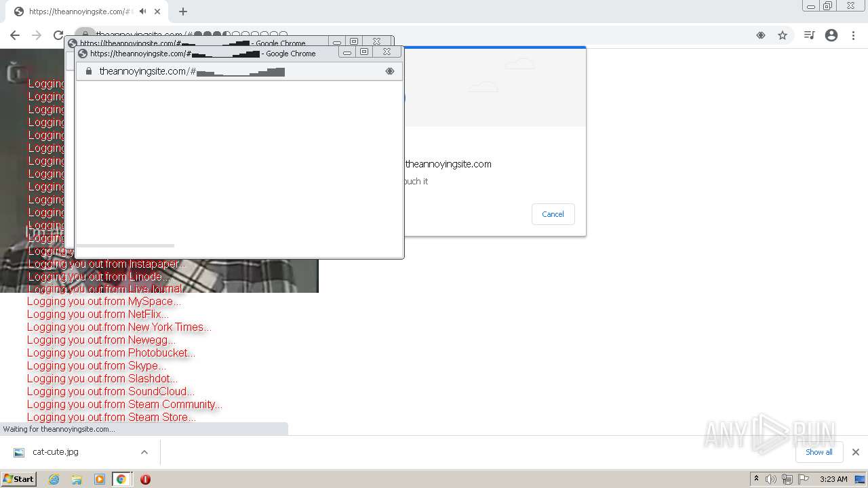Click the diamond-shaped icon in the main address bar
The height and width of the screenshot is (488, 868).
761,35
